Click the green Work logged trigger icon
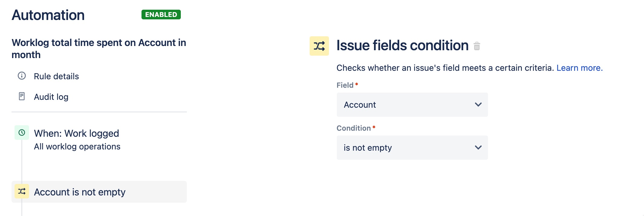The height and width of the screenshot is (216, 644). (x=22, y=133)
